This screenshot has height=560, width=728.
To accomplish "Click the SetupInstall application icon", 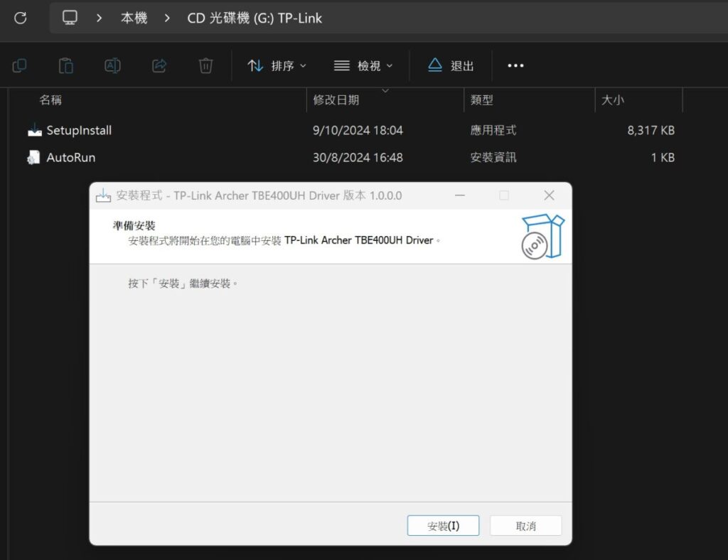I will tap(35, 130).
